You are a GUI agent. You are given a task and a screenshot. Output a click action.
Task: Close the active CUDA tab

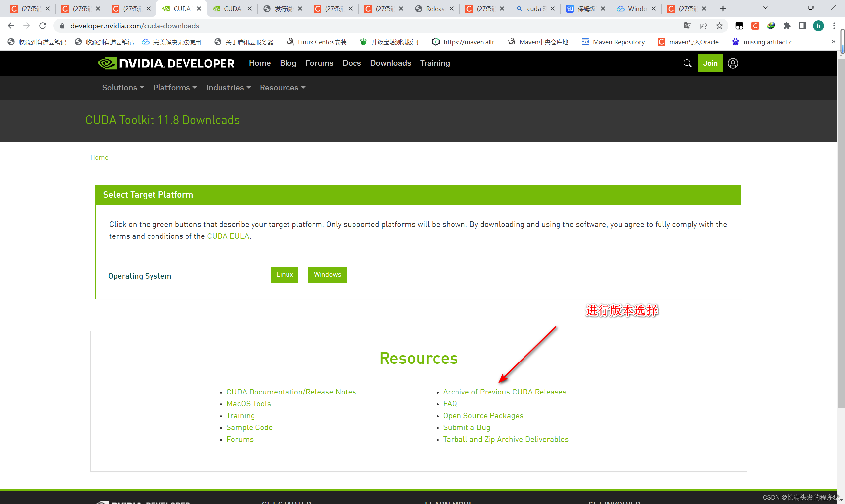199,9
